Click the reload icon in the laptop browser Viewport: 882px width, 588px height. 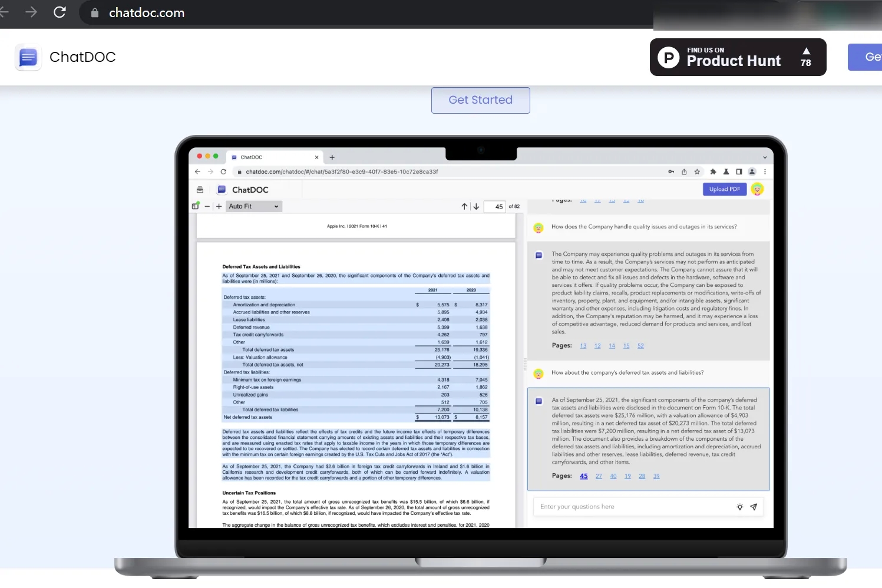[223, 172]
